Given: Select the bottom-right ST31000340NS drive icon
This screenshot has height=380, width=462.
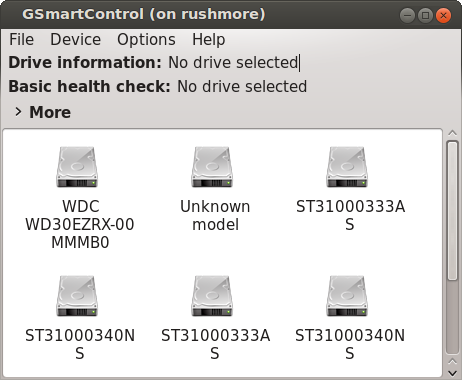Looking at the screenshot, I should pyautogui.click(x=347, y=296).
